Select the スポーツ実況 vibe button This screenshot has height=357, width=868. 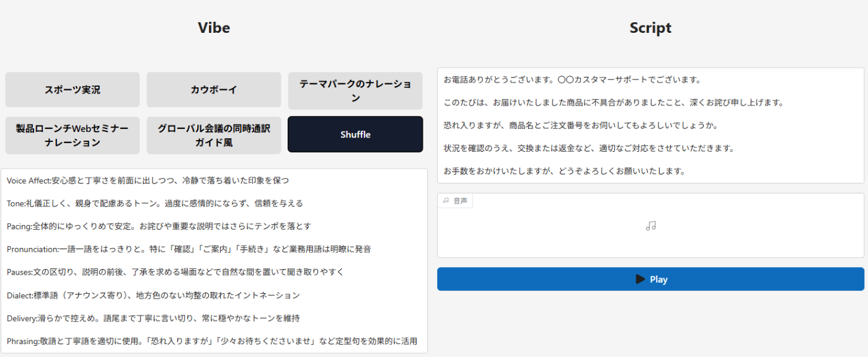click(x=73, y=90)
